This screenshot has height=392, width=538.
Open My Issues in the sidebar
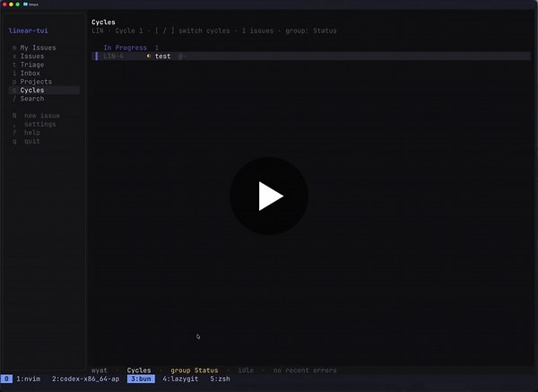(x=38, y=48)
